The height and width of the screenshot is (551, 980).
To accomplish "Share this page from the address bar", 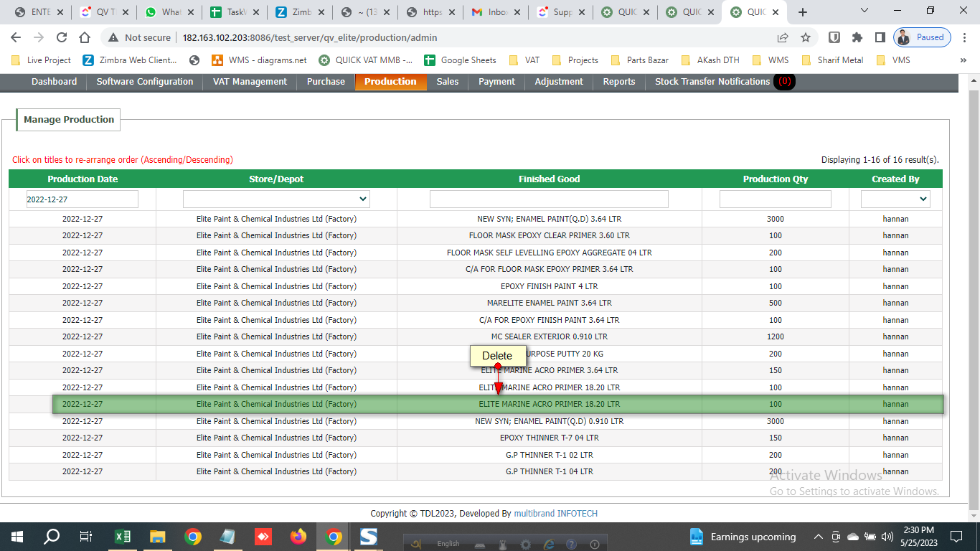I will click(x=783, y=37).
